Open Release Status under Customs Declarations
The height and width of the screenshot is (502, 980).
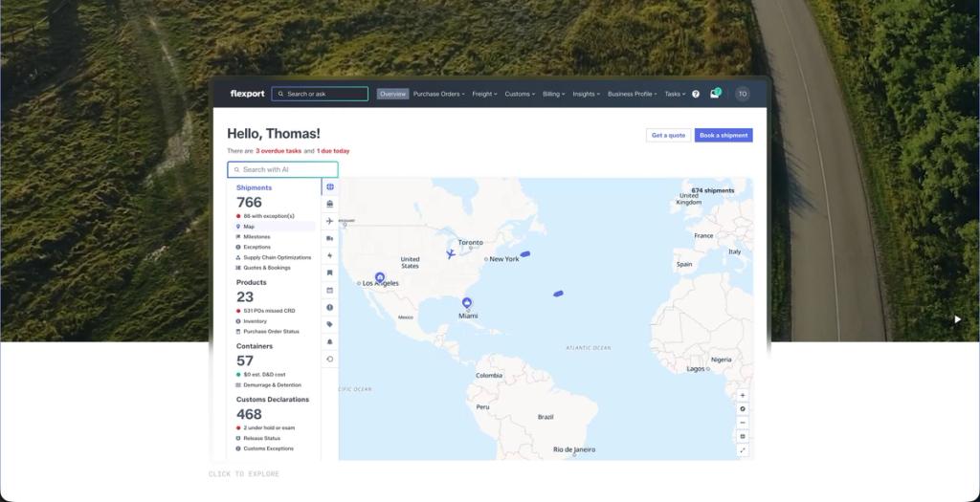pos(262,438)
